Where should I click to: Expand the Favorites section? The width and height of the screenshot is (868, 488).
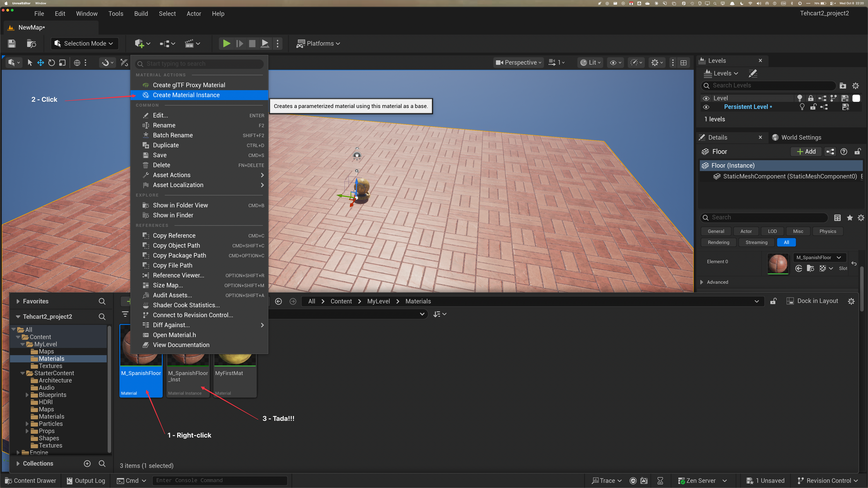18,301
